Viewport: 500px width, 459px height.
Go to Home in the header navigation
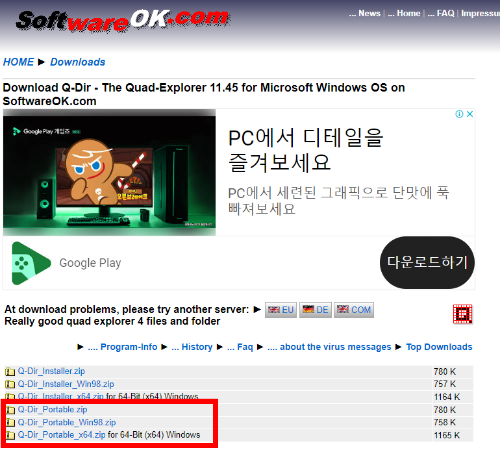tap(408, 13)
